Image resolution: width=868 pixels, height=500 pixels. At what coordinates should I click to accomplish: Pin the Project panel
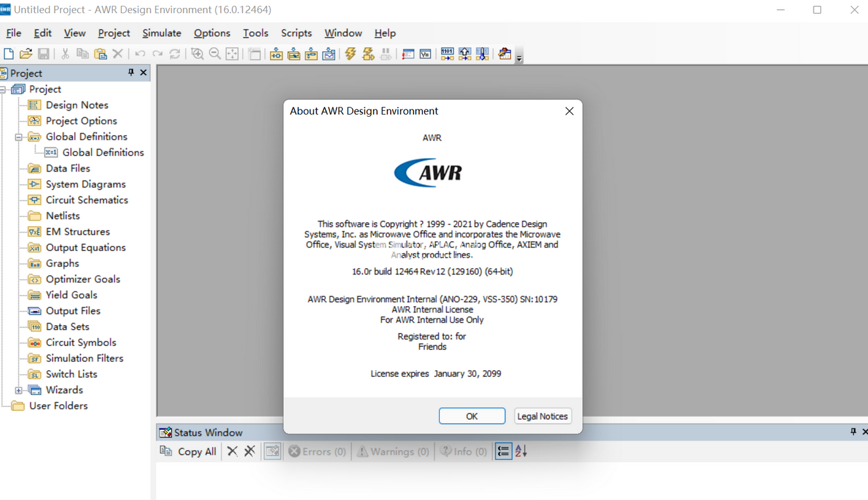pos(131,73)
